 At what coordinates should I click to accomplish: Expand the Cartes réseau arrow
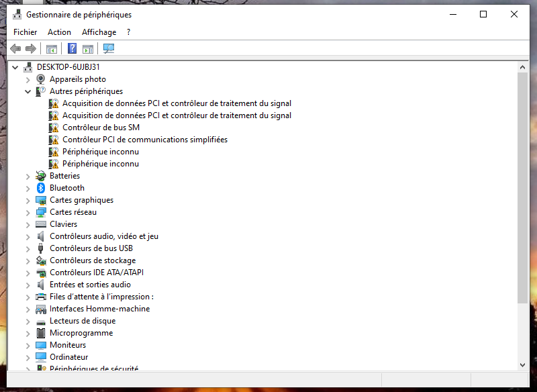[28, 213]
